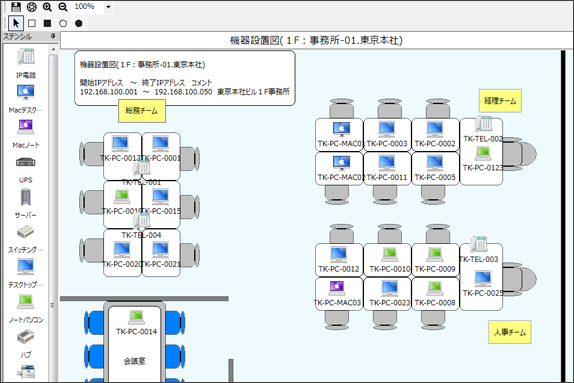Click stencil list scroll up arrow

click(53, 49)
